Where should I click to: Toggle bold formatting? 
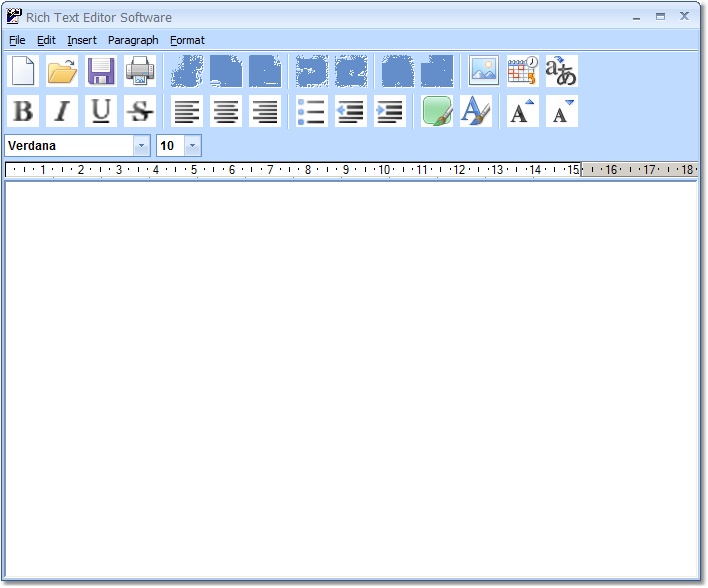click(x=23, y=111)
